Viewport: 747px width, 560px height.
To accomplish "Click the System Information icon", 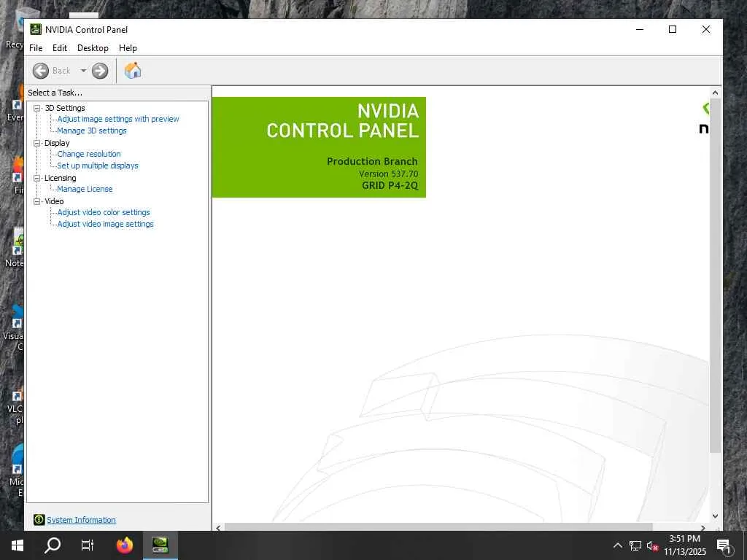I will [x=39, y=519].
